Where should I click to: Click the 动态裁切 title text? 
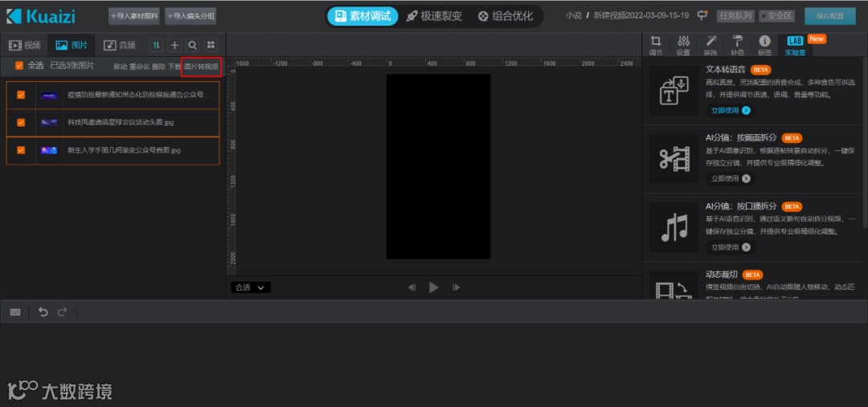(721, 275)
